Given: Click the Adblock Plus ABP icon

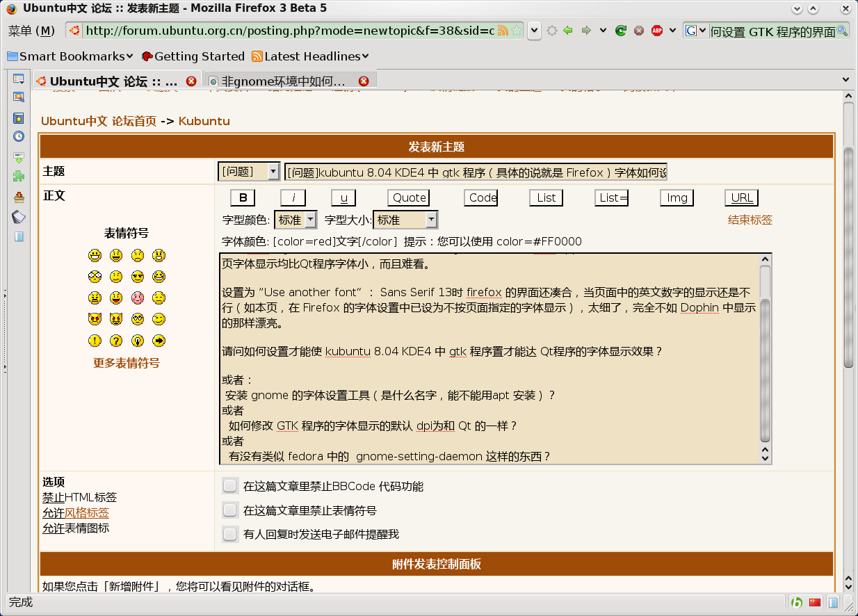Looking at the screenshot, I should click(x=657, y=31).
